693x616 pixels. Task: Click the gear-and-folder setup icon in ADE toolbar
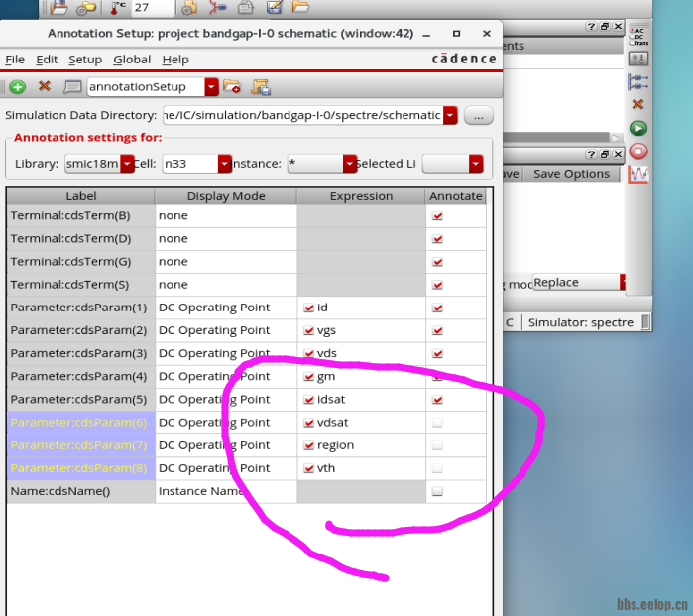[x=85, y=8]
